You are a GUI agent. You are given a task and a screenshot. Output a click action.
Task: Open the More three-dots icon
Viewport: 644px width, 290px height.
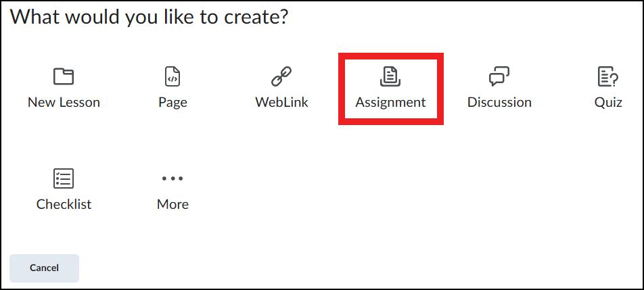172,178
